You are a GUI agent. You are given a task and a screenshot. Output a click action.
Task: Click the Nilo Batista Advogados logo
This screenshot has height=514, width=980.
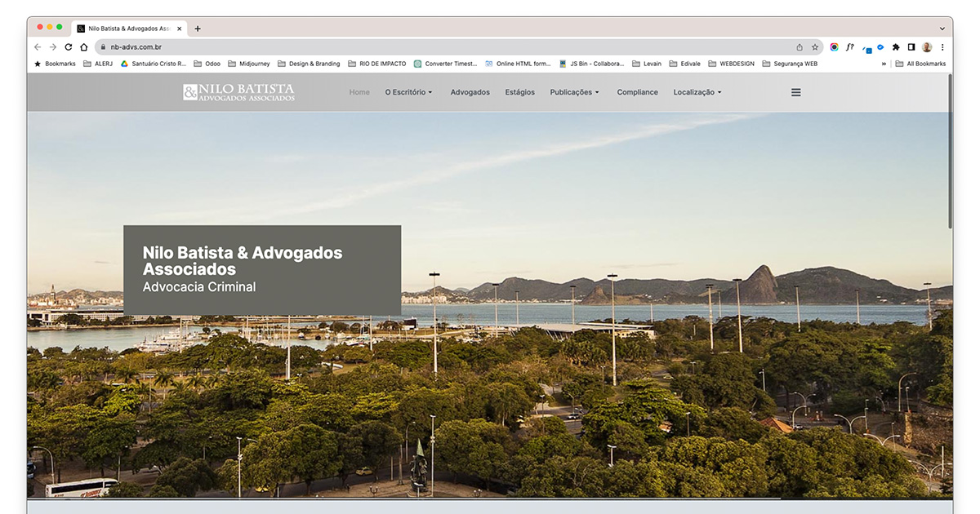[x=239, y=92]
